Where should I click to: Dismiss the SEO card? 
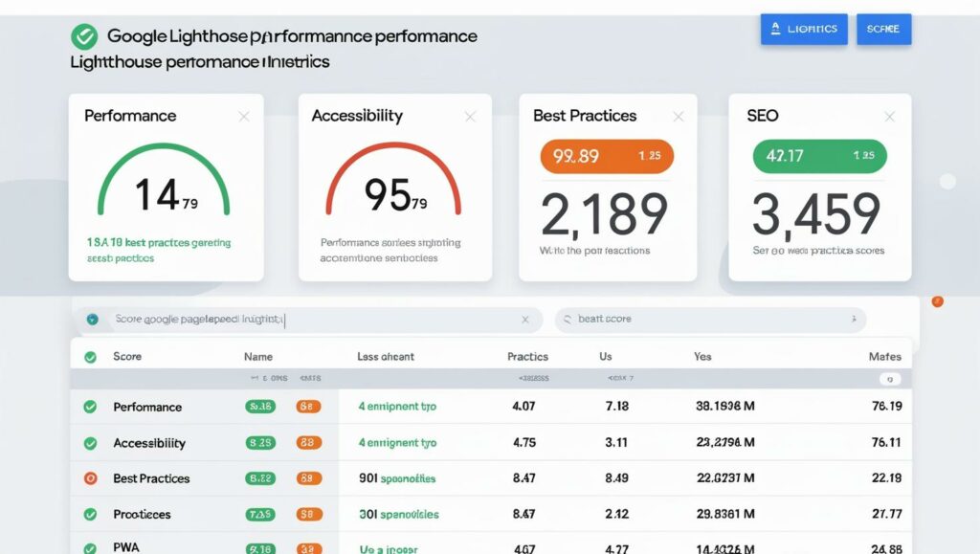point(889,116)
